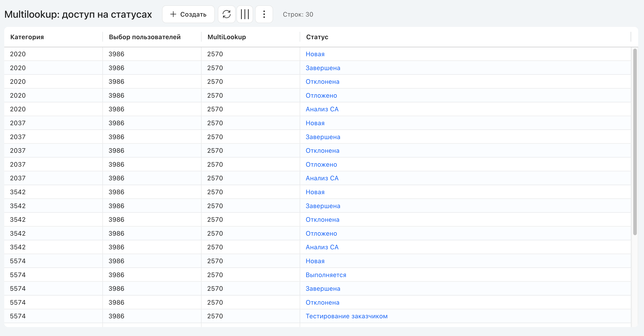This screenshot has width=644, height=336.
Task: Click the MultiLookup column header
Action: [227, 37]
